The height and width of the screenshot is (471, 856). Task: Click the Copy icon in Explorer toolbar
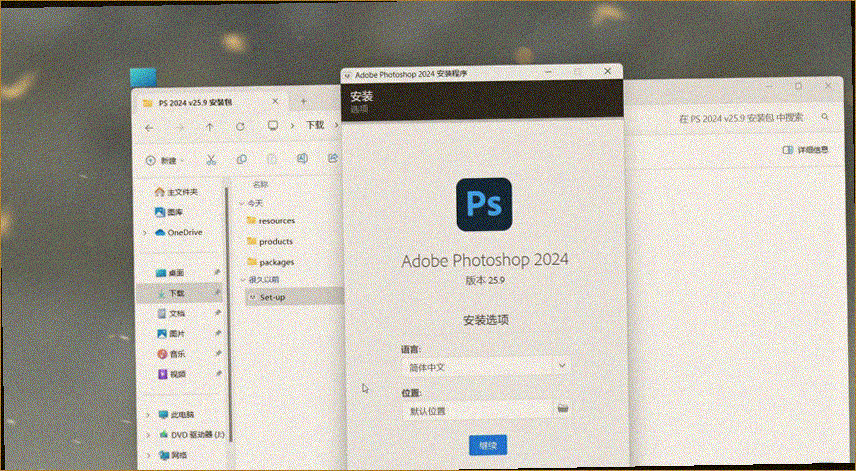pos(241,159)
